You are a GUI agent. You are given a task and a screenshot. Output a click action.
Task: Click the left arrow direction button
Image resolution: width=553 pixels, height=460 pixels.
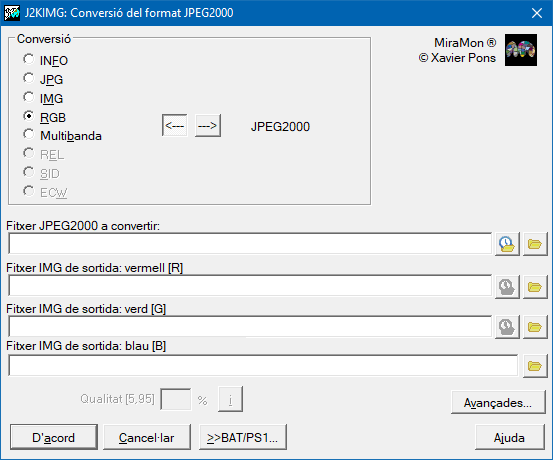click(x=175, y=125)
